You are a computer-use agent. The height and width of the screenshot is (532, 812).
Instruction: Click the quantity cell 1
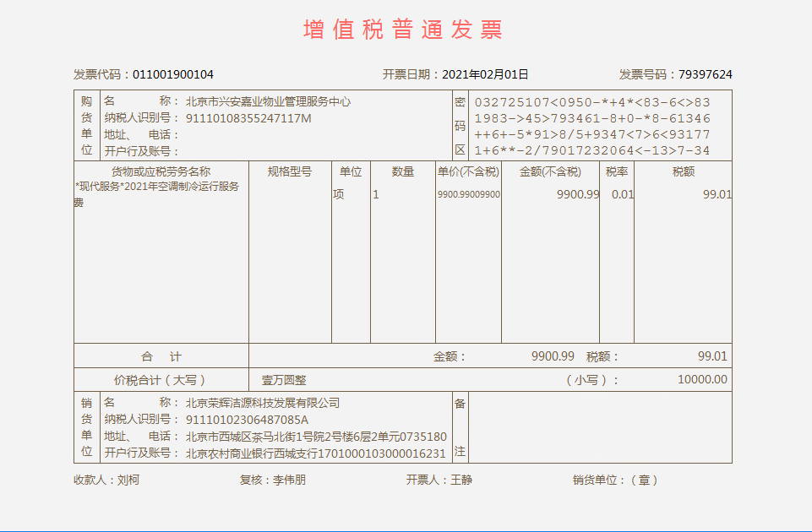tap(376, 194)
